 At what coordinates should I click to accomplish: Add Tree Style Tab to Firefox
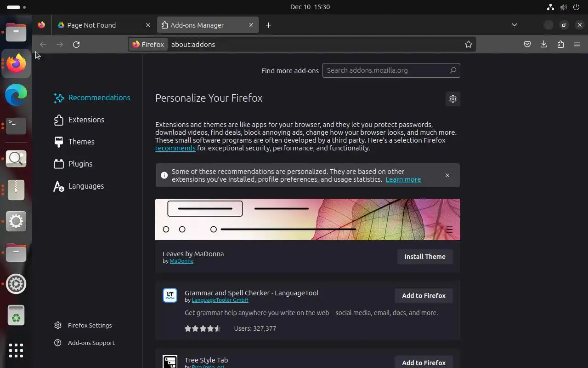click(x=424, y=362)
